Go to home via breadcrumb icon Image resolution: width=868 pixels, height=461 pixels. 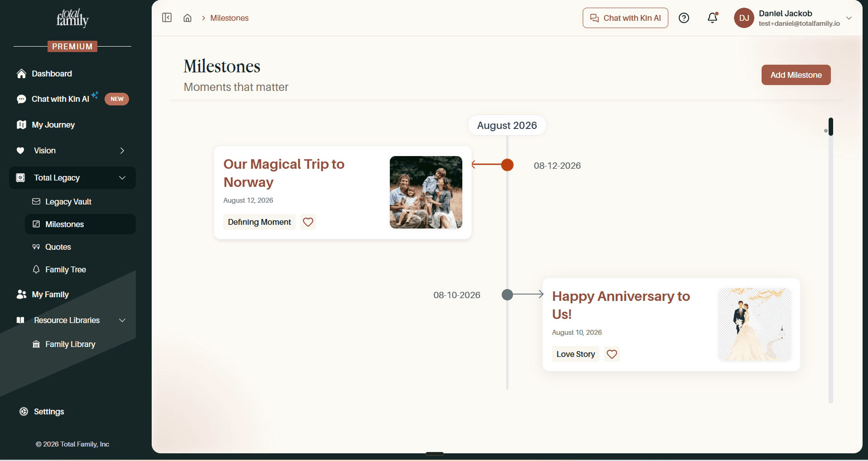click(187, 18)
